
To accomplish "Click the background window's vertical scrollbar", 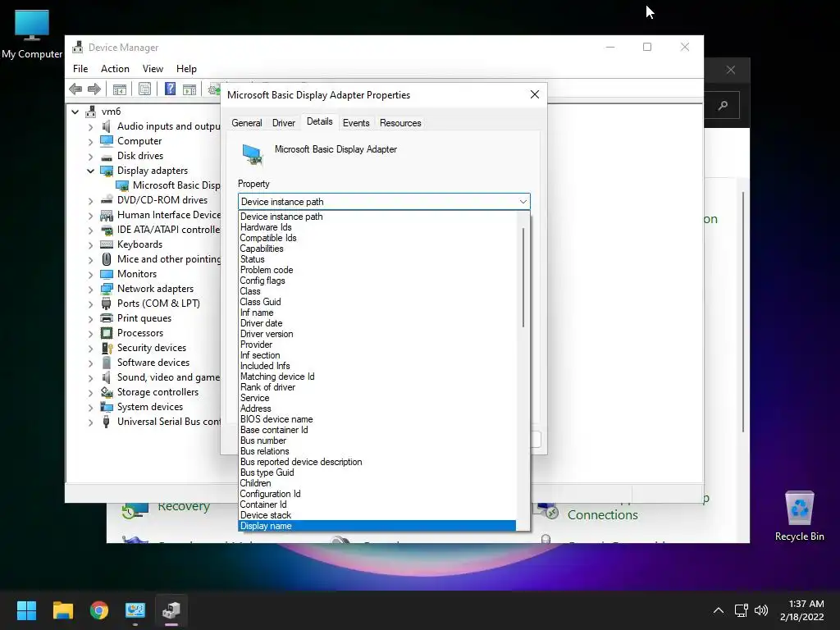I will pos(742,312).
